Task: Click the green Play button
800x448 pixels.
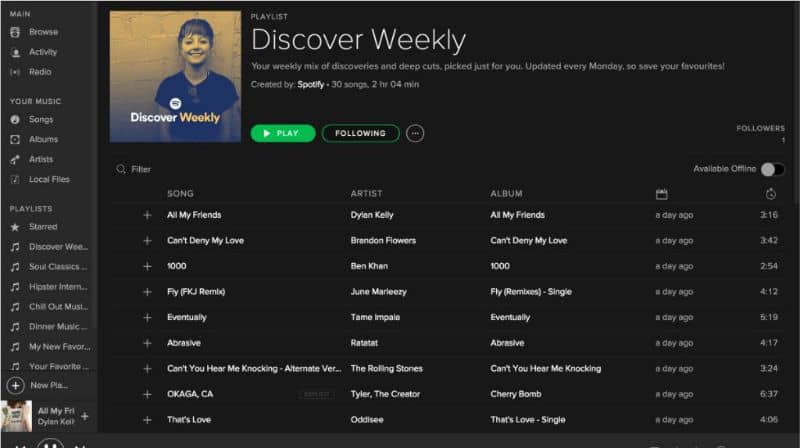Action: (283, 133)
